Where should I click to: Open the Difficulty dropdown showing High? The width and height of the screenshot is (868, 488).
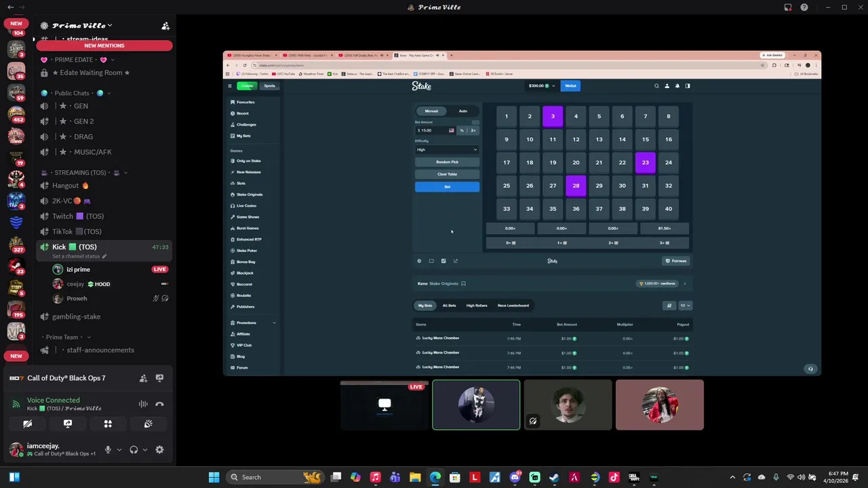click(447, 150)
